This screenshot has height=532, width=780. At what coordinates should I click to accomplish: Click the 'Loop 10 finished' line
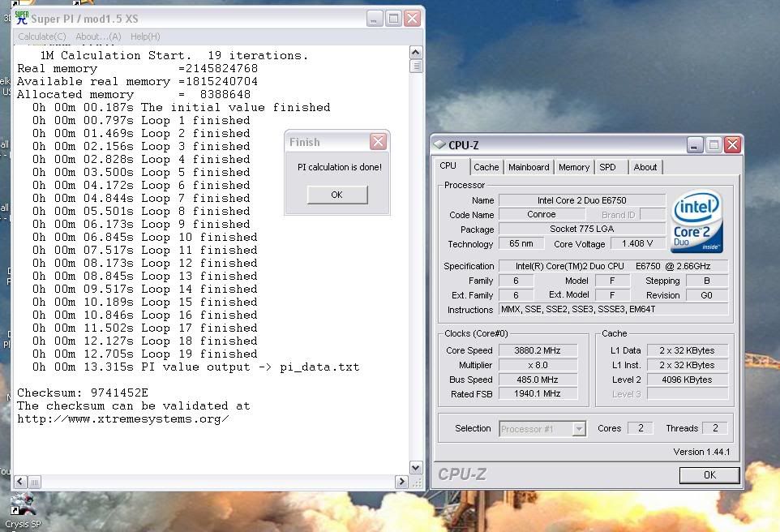point(145,237)
